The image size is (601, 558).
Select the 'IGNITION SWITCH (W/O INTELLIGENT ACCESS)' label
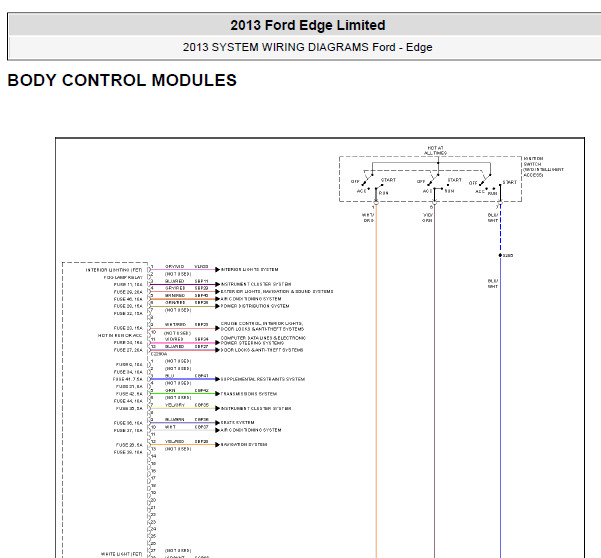click(543, 167)
